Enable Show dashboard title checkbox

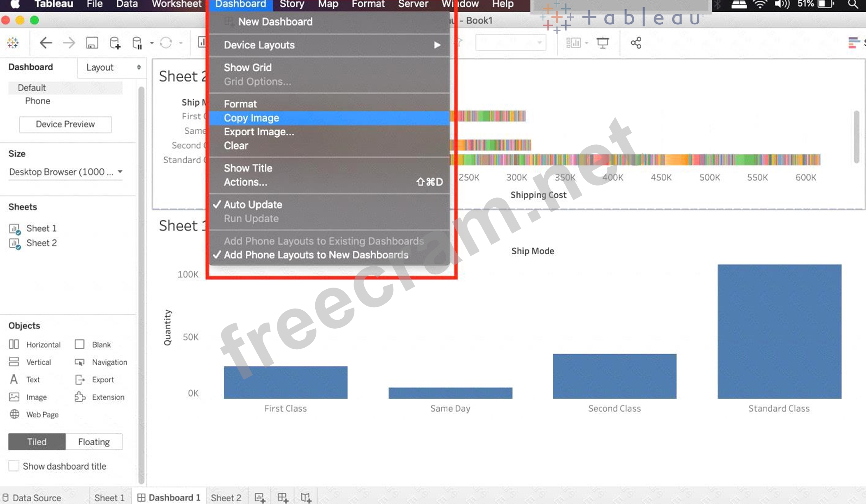pos(14,466)
